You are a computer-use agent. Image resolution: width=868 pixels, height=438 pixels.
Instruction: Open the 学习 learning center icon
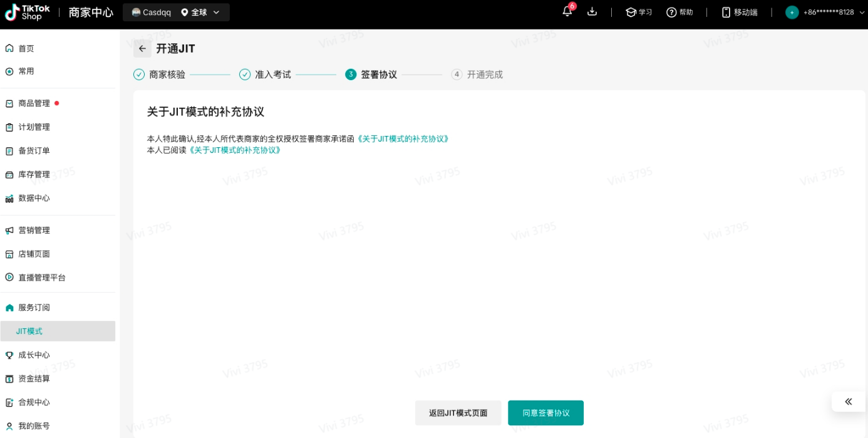tap(638, 12)
